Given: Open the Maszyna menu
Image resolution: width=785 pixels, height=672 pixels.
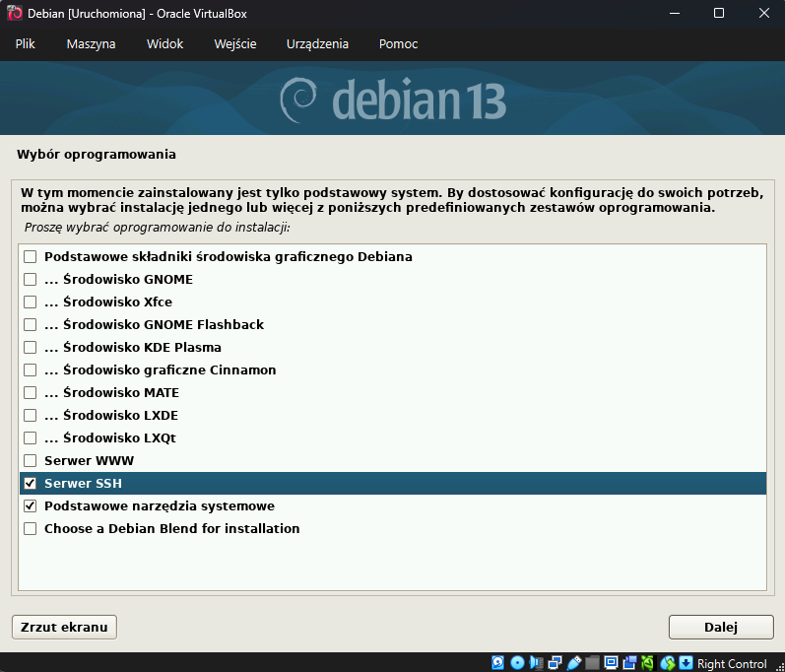Looking at the screenshot, I should coord(91,44).
